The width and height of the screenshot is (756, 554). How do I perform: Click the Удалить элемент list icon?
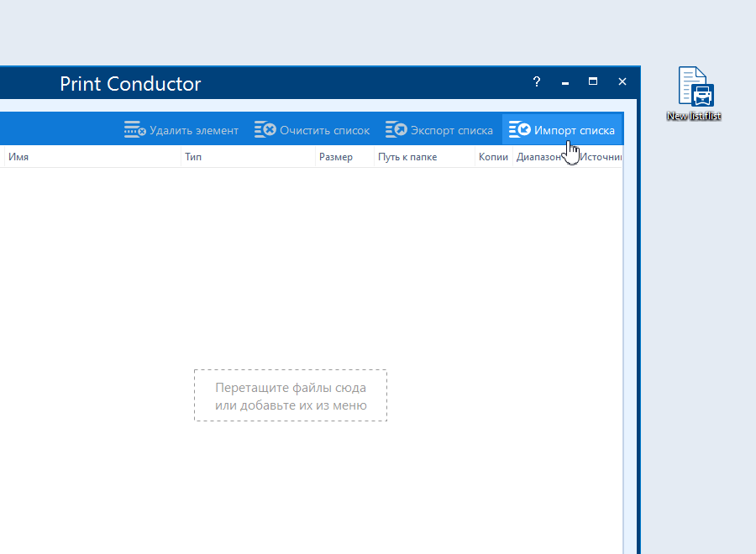tap(134, 129)
